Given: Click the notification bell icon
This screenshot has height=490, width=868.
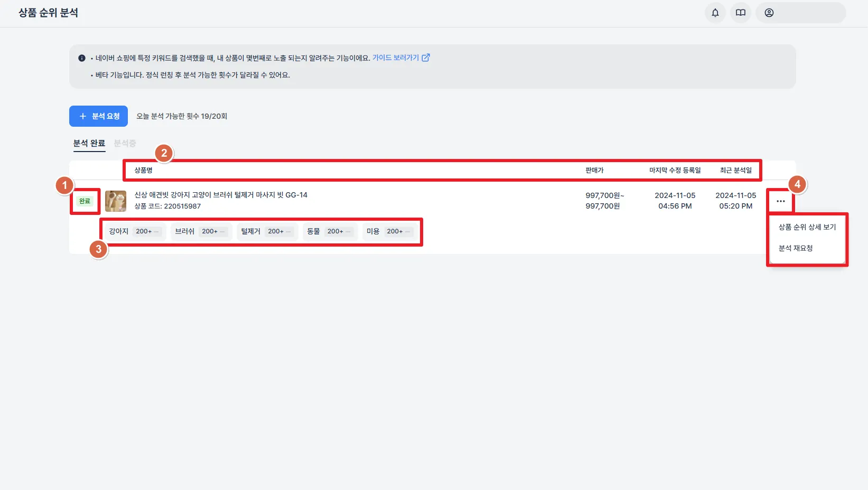Looking at the screenshot, I should point(715,13).
